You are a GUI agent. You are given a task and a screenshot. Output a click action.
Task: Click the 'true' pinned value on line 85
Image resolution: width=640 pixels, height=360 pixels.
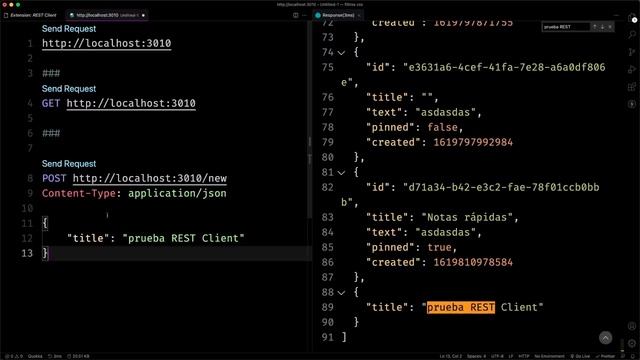point(439,247)
